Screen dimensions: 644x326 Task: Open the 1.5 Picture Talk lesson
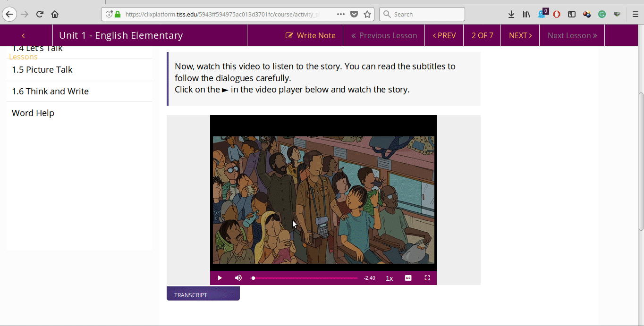42,69
